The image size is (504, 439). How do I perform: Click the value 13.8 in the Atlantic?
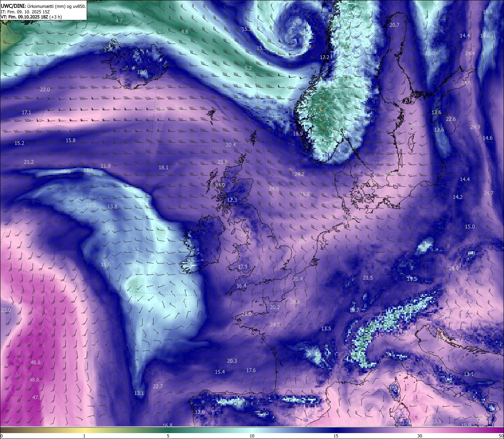coord(112,206)
